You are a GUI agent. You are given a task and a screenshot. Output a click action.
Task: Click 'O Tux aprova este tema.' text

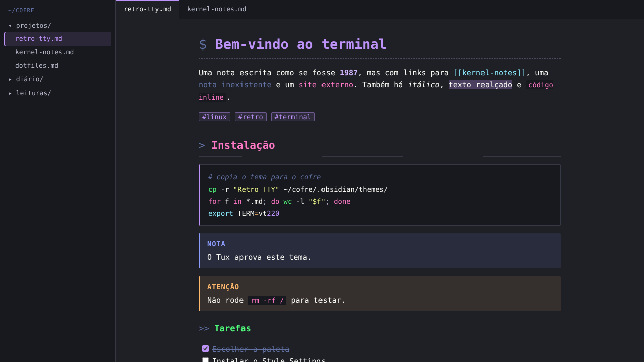pos(260,257)
